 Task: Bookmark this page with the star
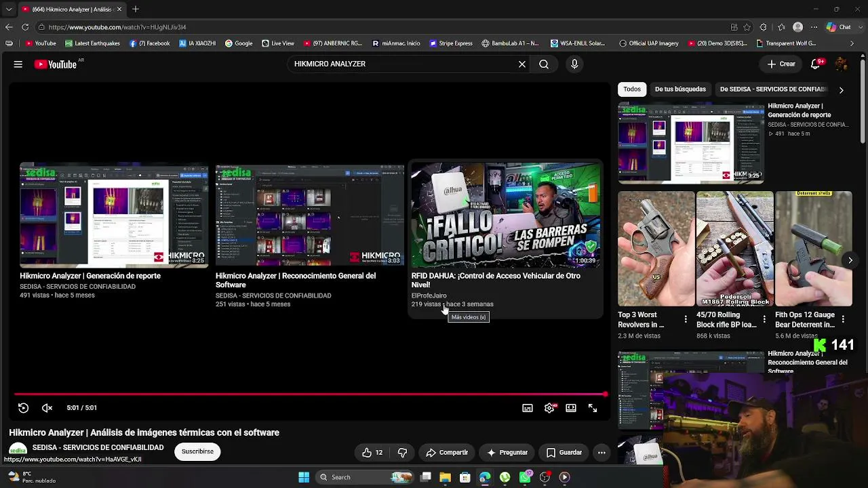[x=747, y=27]
